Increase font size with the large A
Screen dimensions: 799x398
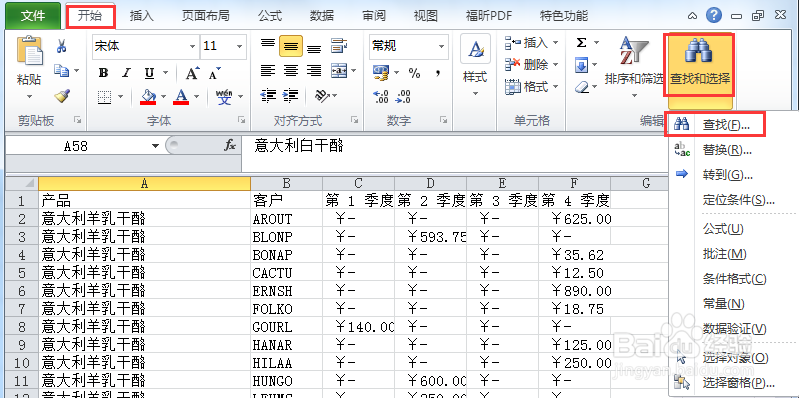192,73
